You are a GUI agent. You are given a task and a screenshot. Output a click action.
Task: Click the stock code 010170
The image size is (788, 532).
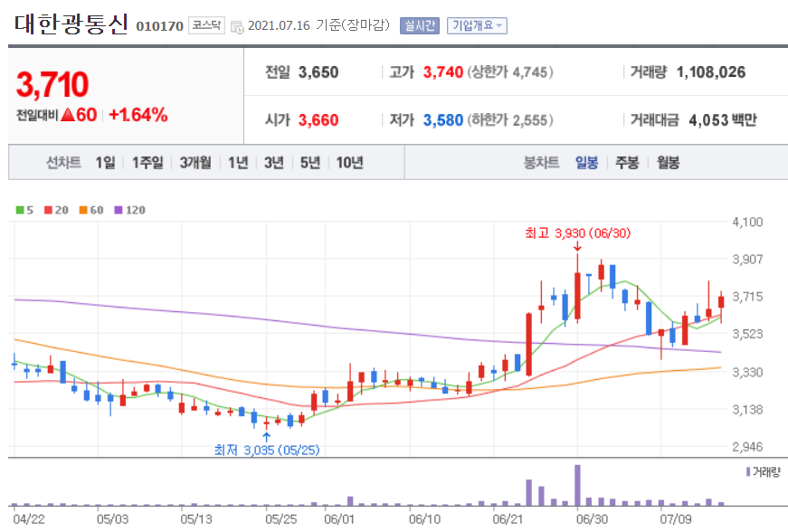pyautogui.click(x=160, y=26)
